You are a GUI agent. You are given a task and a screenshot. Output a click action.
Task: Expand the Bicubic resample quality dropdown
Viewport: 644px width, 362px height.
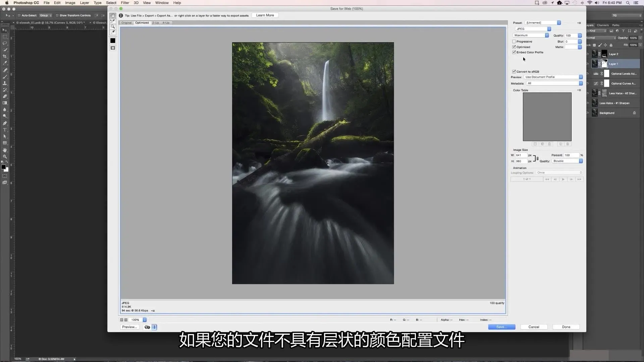[567, 161]
